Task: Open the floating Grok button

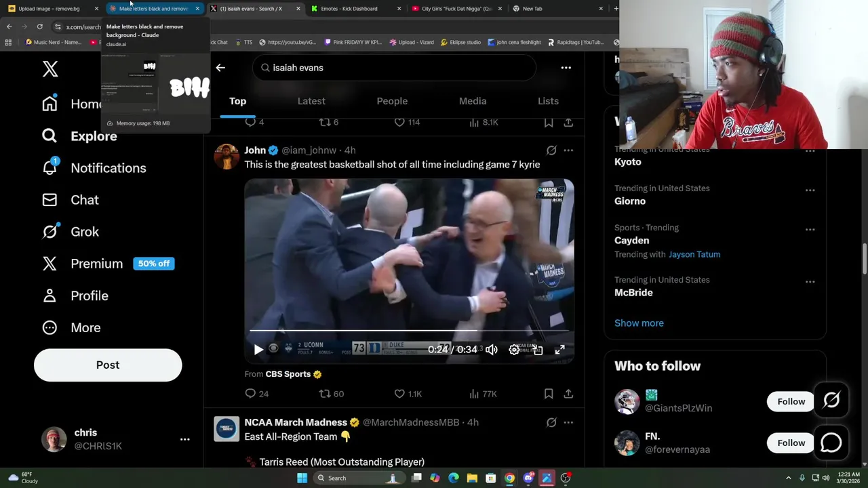Action: [x=831, y=401]
